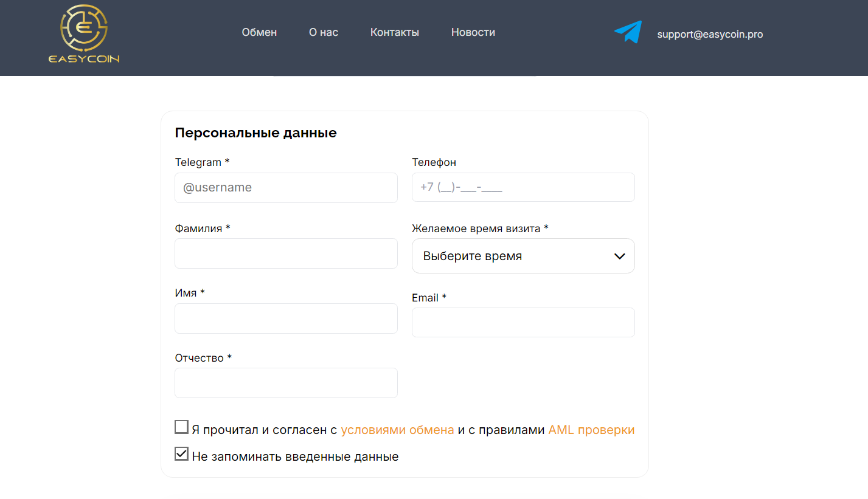Click the Телефон phone number field
Viewport: 868px width, 499px height.
click(x=523, y=187)
